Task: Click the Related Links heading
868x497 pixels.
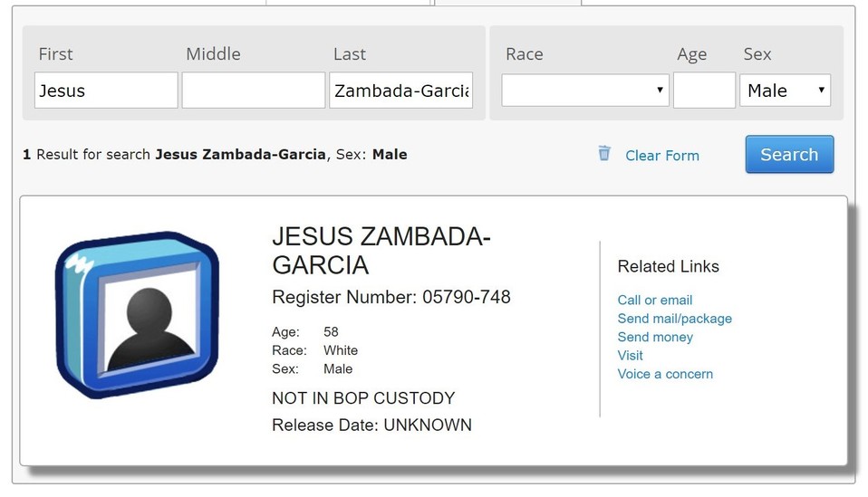Action: 668,266
